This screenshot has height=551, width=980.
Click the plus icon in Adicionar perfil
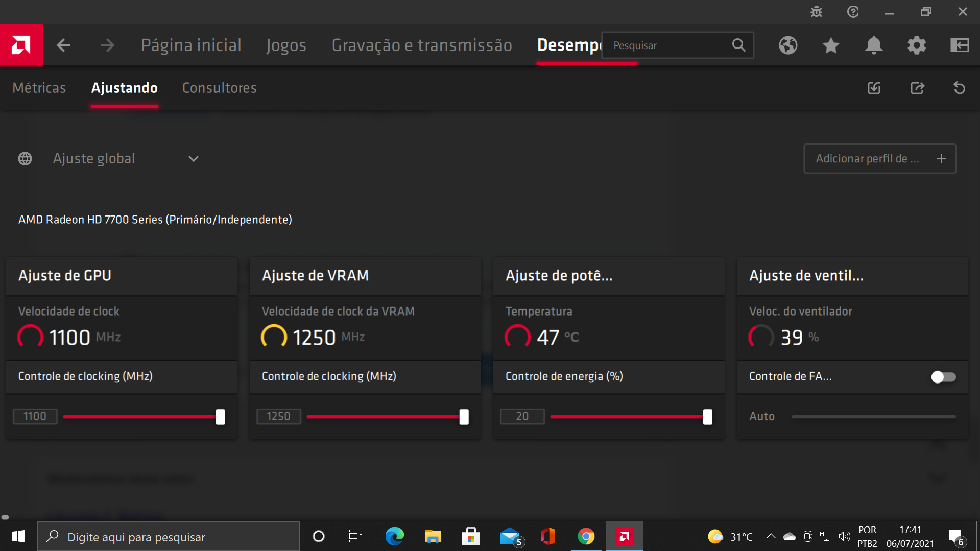click(x=941, y=159)
